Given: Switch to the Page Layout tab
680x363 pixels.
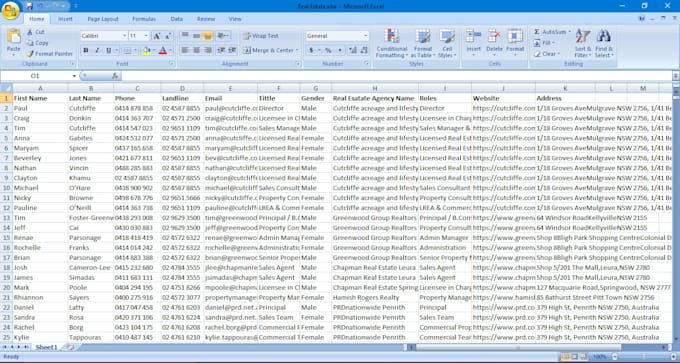Looking at the screenshot, I should (103, 19).
